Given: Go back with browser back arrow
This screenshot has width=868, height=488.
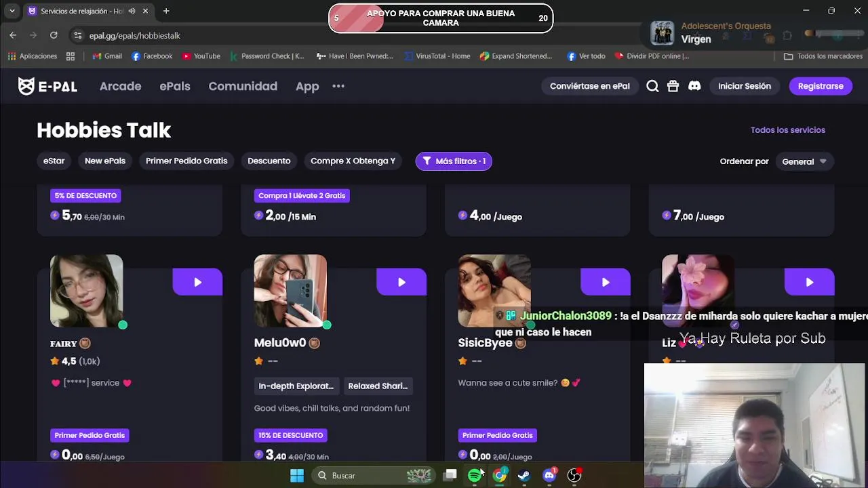Looking at the screenshot, I should (13, 35).
